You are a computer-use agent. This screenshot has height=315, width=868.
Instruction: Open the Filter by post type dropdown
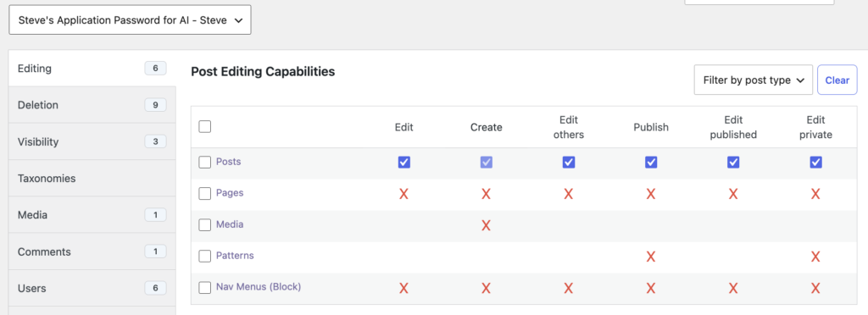point(754,80)
